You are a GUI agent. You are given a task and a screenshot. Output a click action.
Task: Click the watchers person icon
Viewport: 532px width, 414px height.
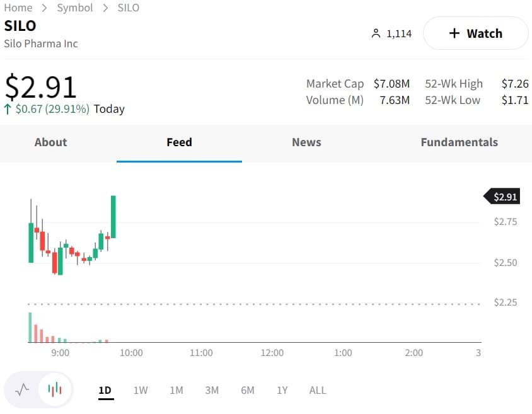[376, 33]
